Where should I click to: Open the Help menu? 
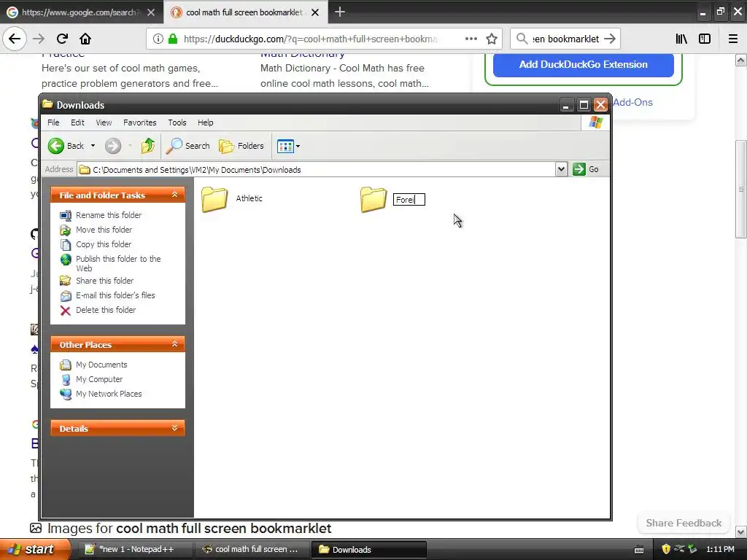click(x=205, y=122)
